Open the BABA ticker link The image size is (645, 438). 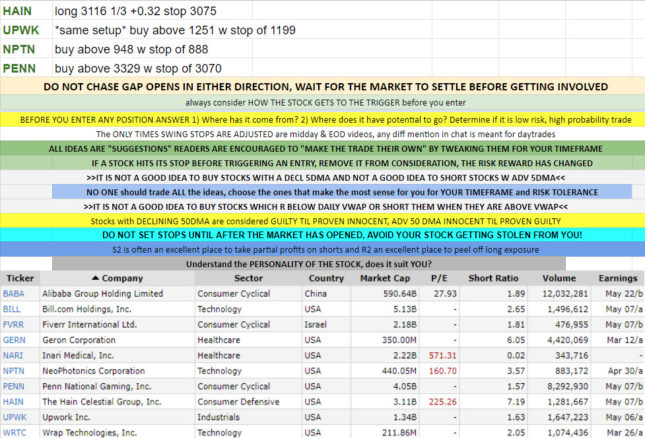point(14,294)
